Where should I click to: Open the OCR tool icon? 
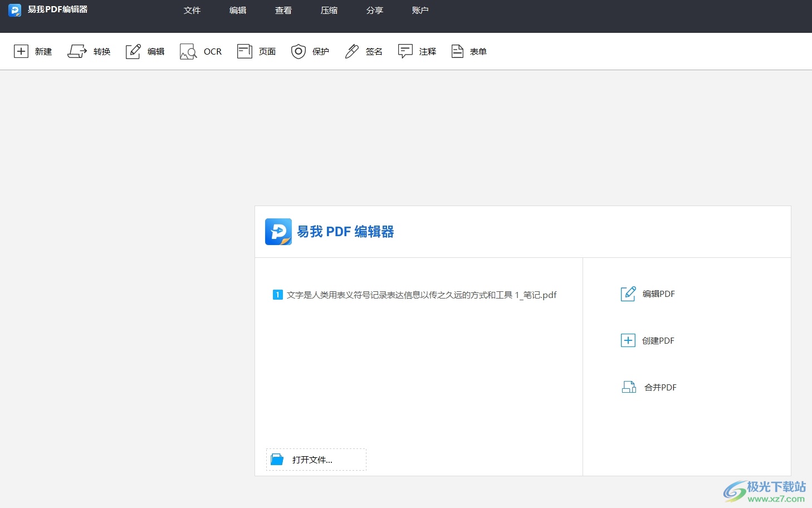pos(188,52)
